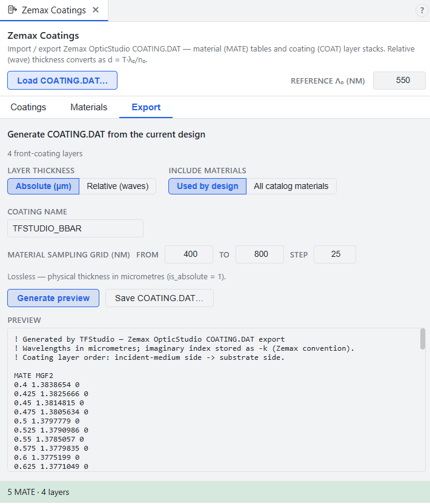430x504 pixels.
Task: Click the 'Generated by TFStudio' comment line
Action: (150, 339)
